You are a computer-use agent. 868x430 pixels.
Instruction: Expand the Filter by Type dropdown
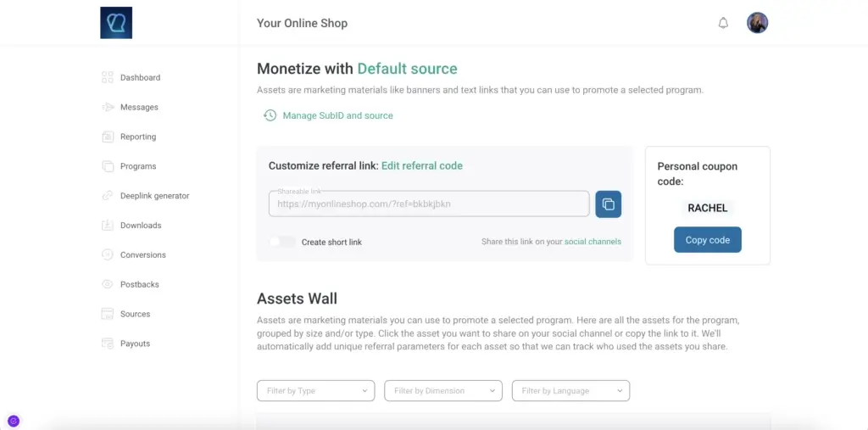[x=315, y=391]
